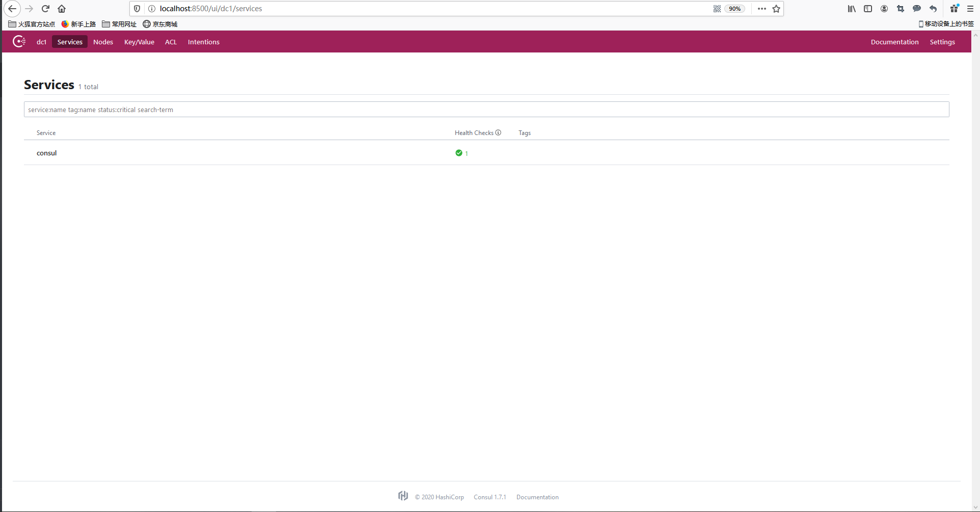
Task: Open the tracking protection shield icon
Action: coord(137,9)
